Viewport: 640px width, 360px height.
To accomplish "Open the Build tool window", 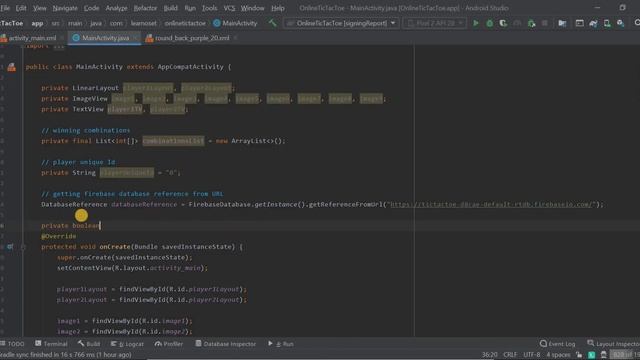I will pos(89,344).
